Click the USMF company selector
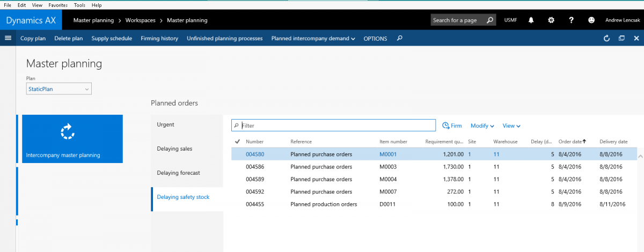 (x=511, y=20)
